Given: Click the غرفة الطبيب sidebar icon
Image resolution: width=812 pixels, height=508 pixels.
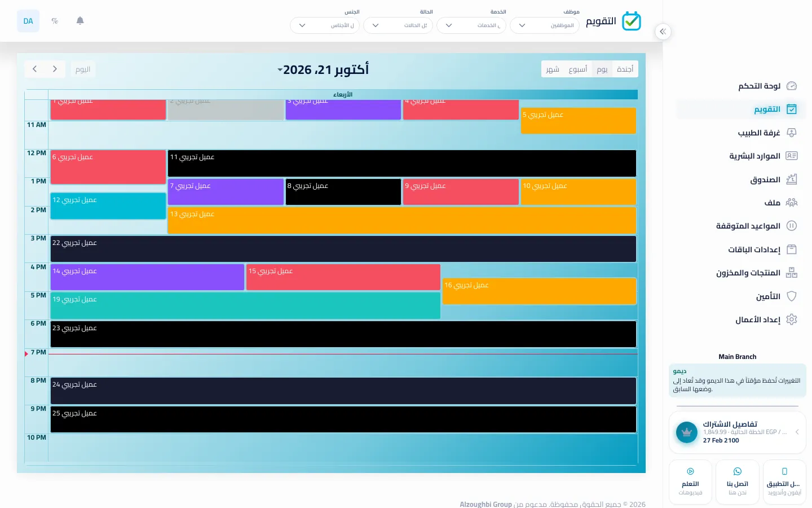Looking at the screenshot, I should [x=792, y=133].
